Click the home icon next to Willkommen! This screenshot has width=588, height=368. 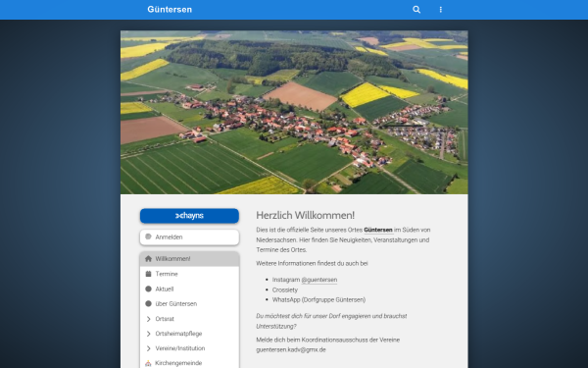click(148, 259)
